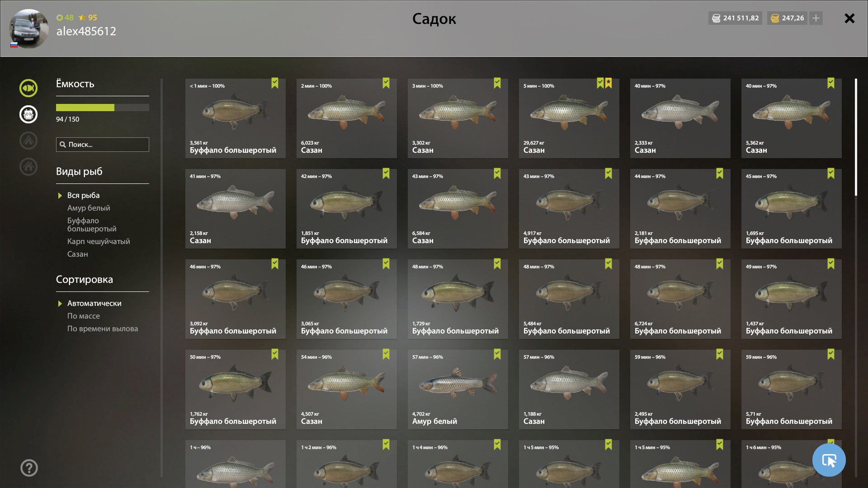This screenshot has height=488, width=868.
Task: Toggle bookmark on 1 ч 5 мин – 95% first card
Action: tap(609, 445)
